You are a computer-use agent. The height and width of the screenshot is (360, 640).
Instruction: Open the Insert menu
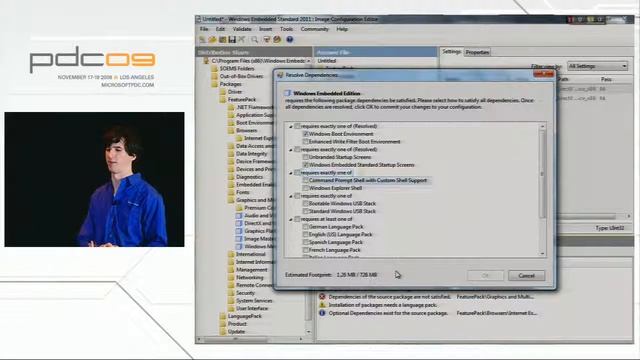point(265,29)
